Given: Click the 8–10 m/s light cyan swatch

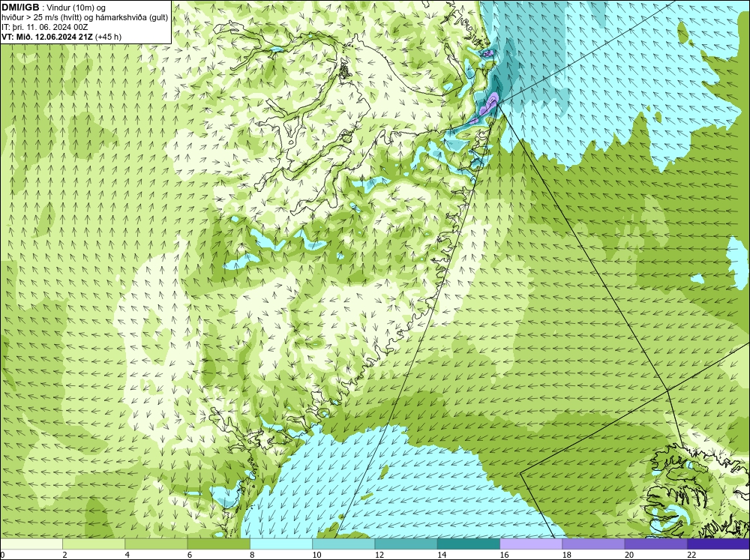Looking at the screenshot, I should [281, 544].
